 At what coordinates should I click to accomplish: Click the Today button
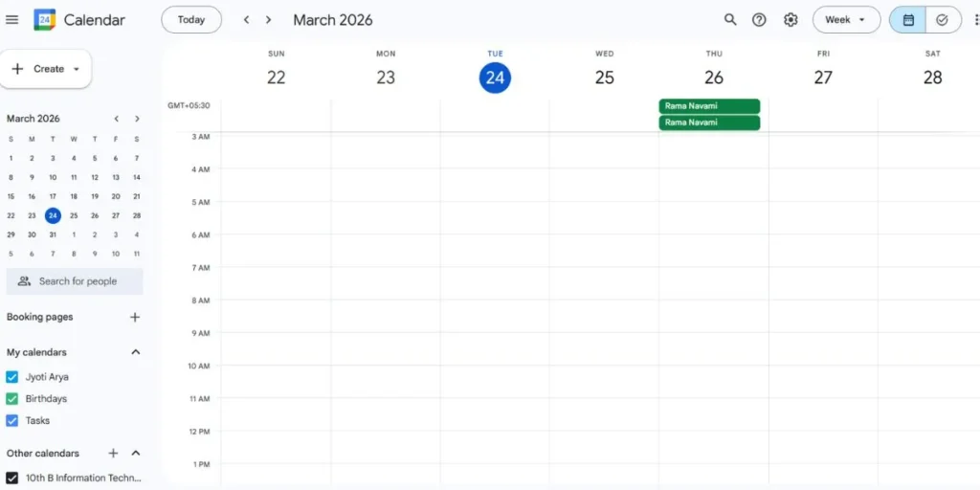click(x=191, y=20)
